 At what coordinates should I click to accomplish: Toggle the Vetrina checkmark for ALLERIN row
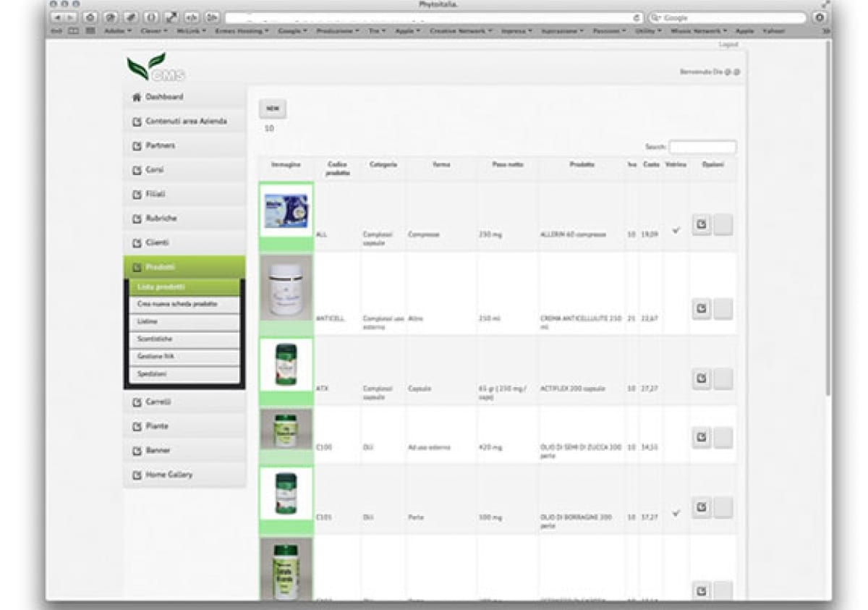(676, 230)
